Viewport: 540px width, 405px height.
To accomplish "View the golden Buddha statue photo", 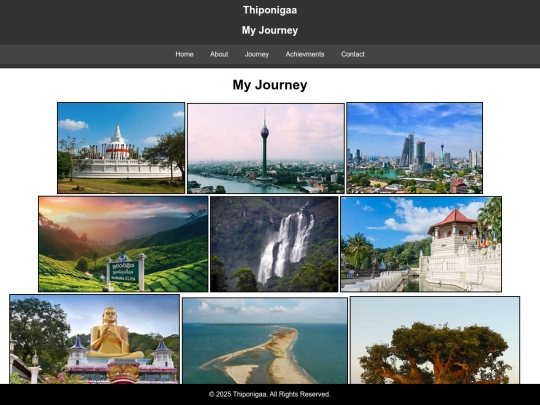I will click(95, 339).
